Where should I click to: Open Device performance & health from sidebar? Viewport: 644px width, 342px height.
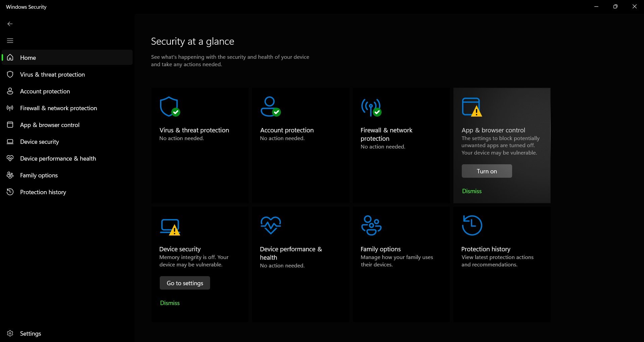click(67, 158)
